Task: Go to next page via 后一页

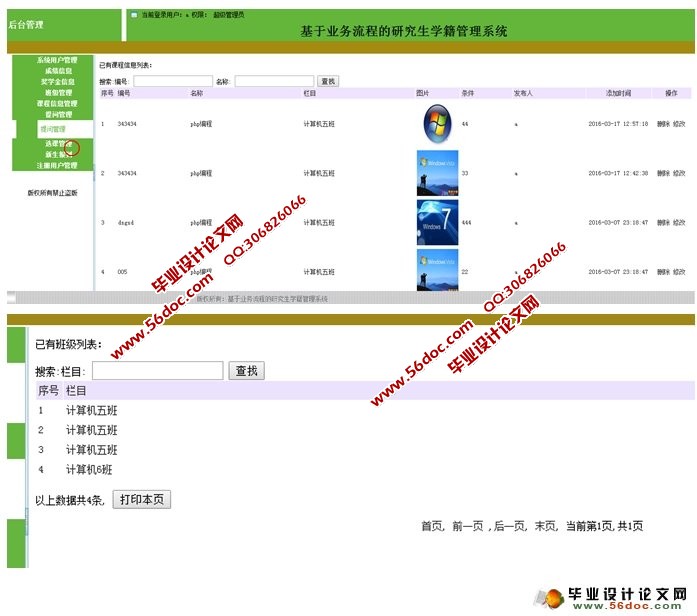Action: (x=510, y=526)
